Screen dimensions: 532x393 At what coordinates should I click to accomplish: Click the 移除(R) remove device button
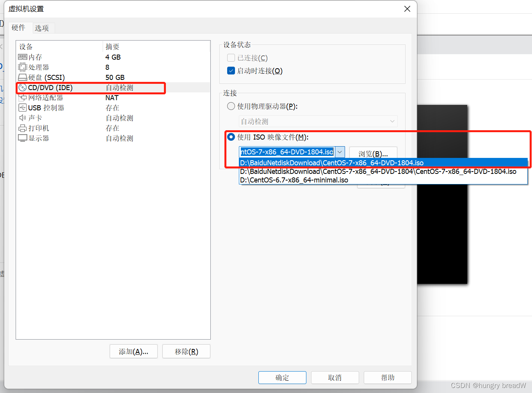coord(186,351)
